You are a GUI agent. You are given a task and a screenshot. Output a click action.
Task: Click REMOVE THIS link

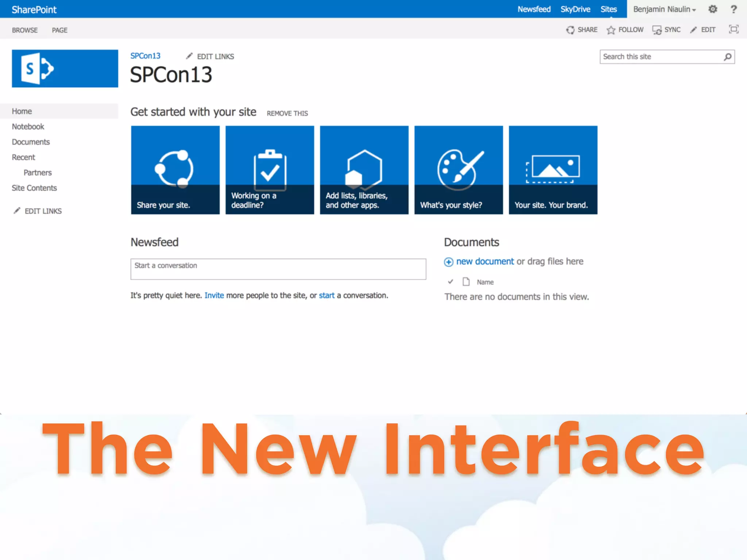click(287, 113)
